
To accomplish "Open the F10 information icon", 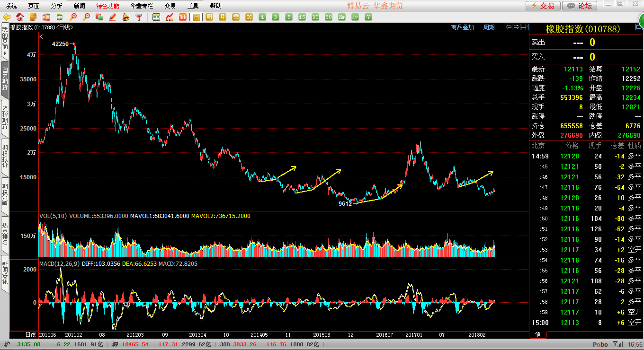I will coord(46,17).
